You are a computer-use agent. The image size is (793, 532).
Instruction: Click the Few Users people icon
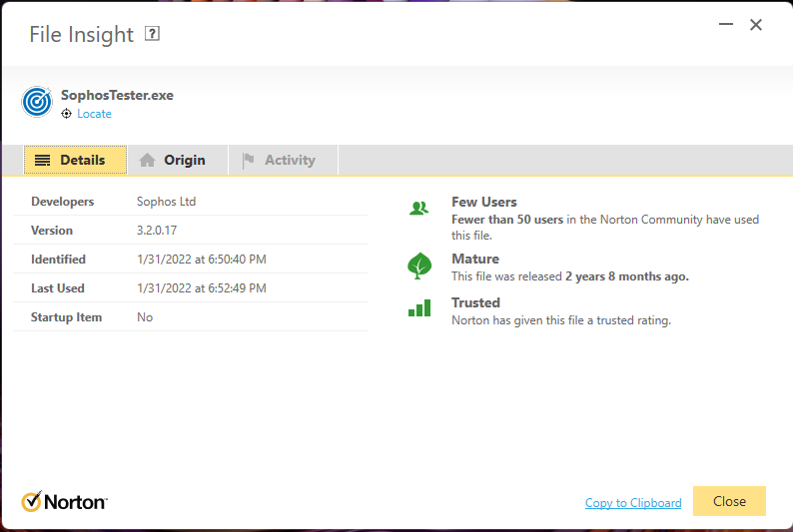click(x=418, y=208)
